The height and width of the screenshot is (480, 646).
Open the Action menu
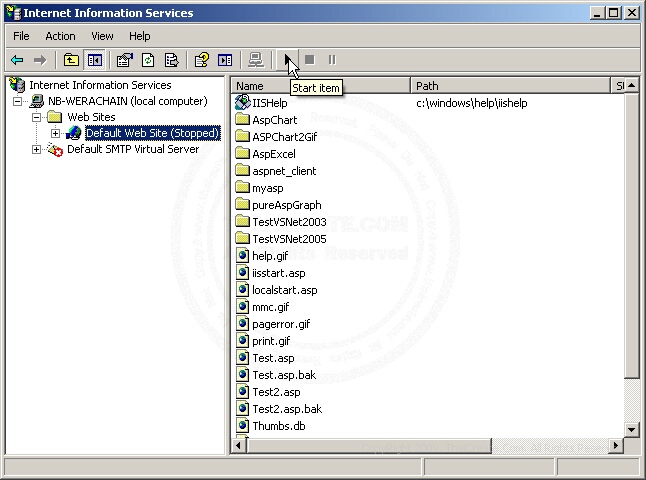[x=60, y=36]
